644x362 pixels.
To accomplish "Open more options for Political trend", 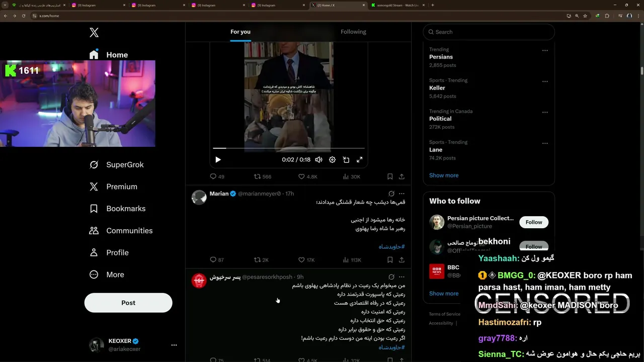I will [x=545, y=112].
